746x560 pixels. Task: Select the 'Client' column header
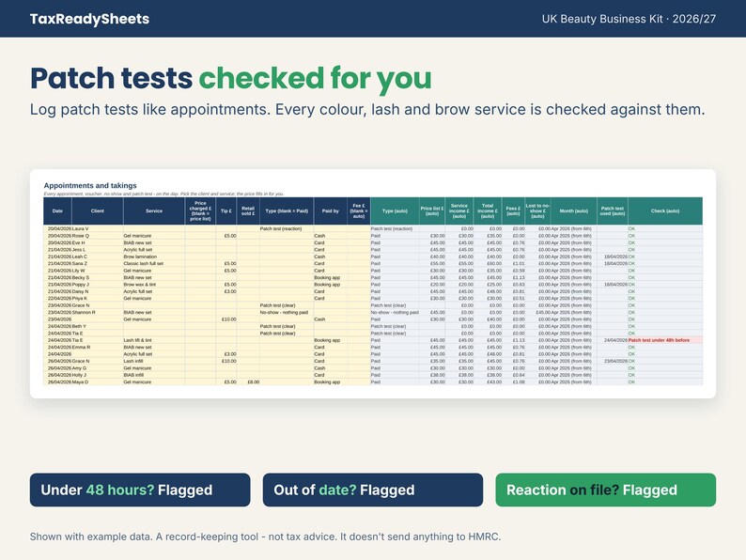[x=98, y=210]
